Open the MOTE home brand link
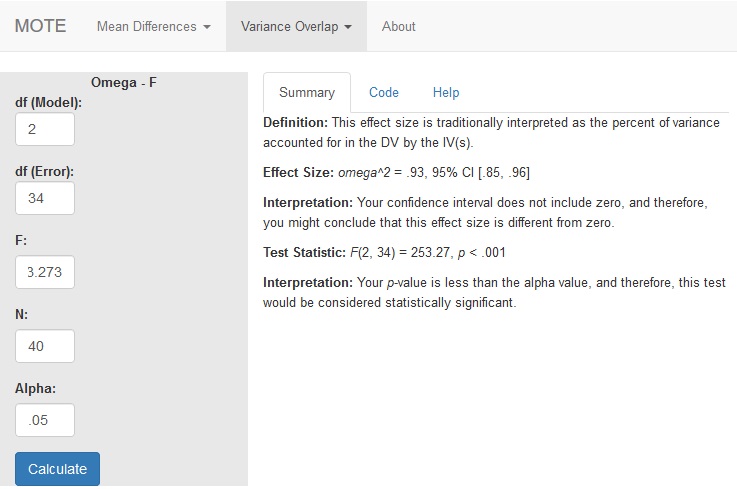The height and width of the screenshot is (489, 737). point(40,26)
